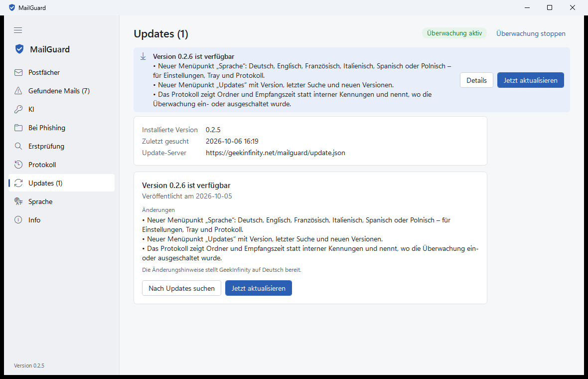Open the KI settings page

(x=61, y=109)
